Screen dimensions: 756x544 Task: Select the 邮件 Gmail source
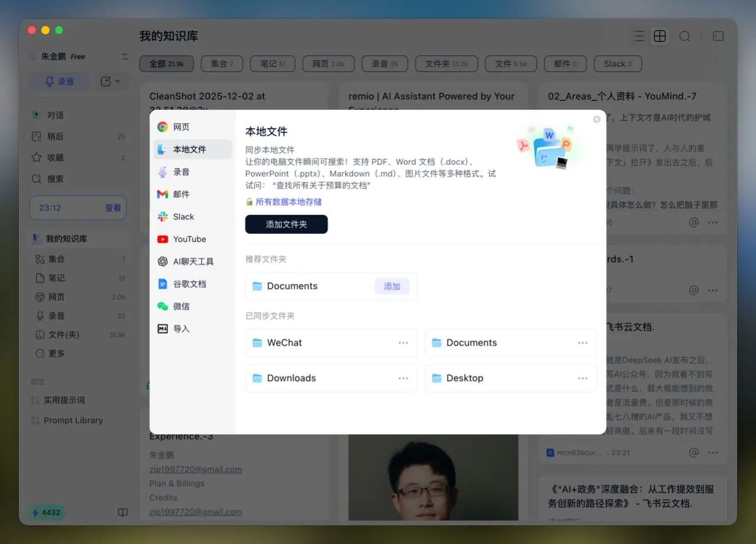pyautogui.click(x=181, y=194)
